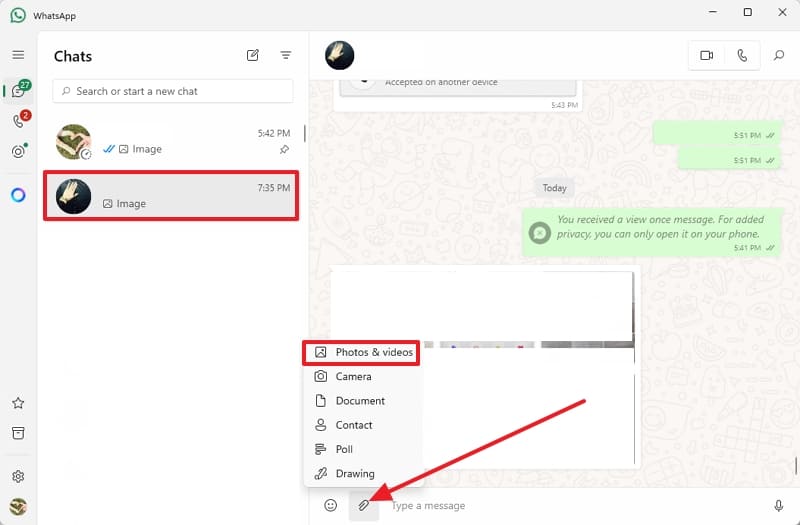Screen dimensions: 800x525
Task: Open Meta AI from sidebar
Action: (18, 195)
